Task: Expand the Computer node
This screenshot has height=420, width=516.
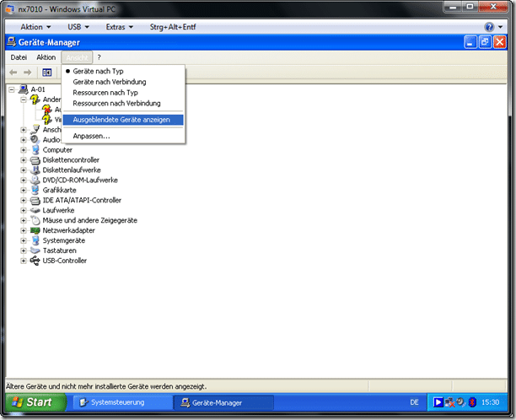Action: (24, 150)
